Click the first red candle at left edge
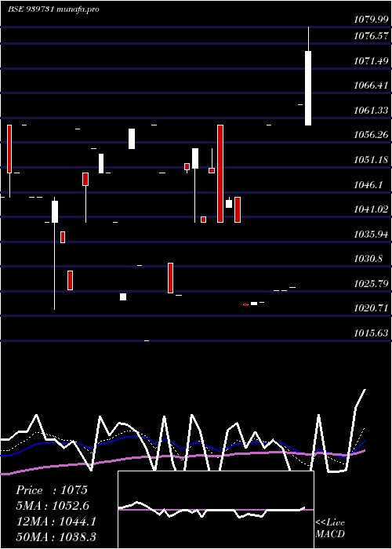 tap(9, 149)
